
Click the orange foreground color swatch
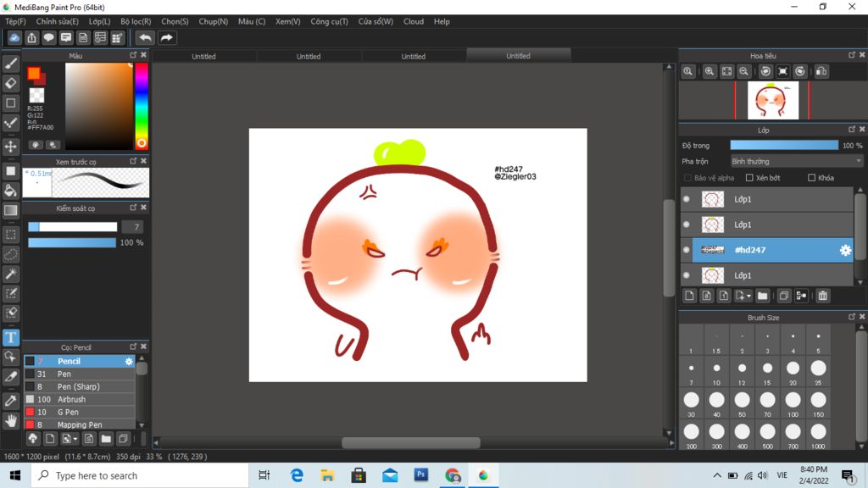coord(34,73)
